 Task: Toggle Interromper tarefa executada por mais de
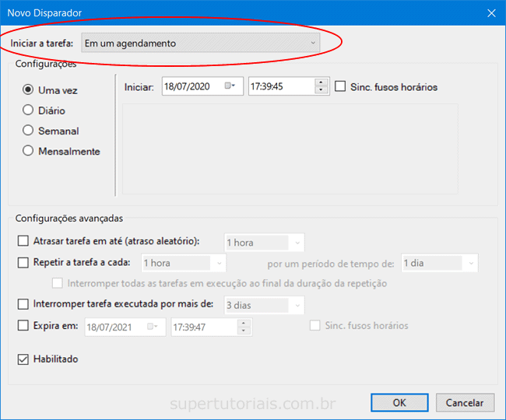coord(23,304)
